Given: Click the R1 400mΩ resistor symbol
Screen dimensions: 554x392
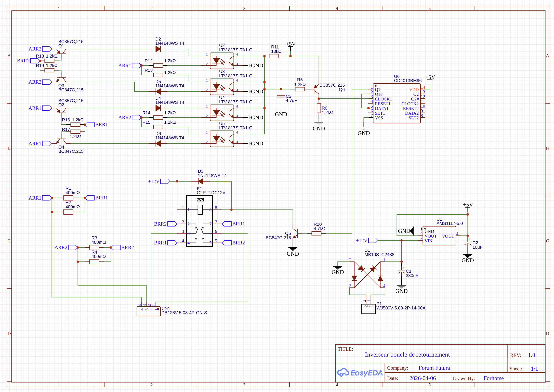Looking at the screenshot, I should click(x=68, y=198).
